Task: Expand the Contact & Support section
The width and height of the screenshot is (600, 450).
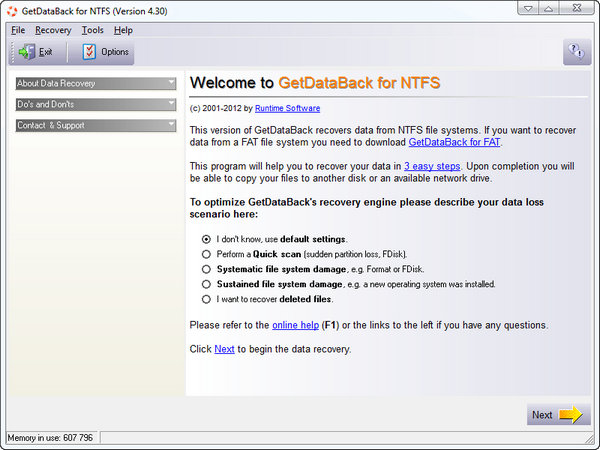Action: (96, 125)
